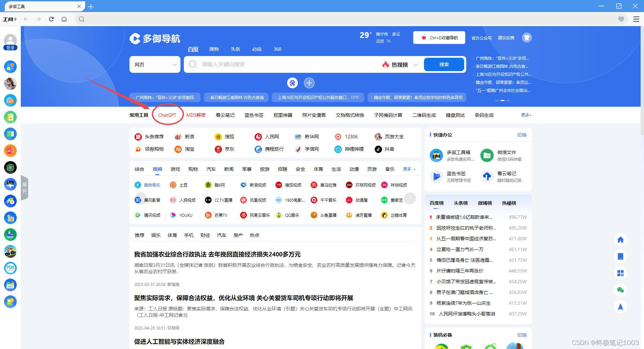This screenshot has height=349, width=644.
Task: Open the 多御工具箱 icon
Action: click(436, 155)
